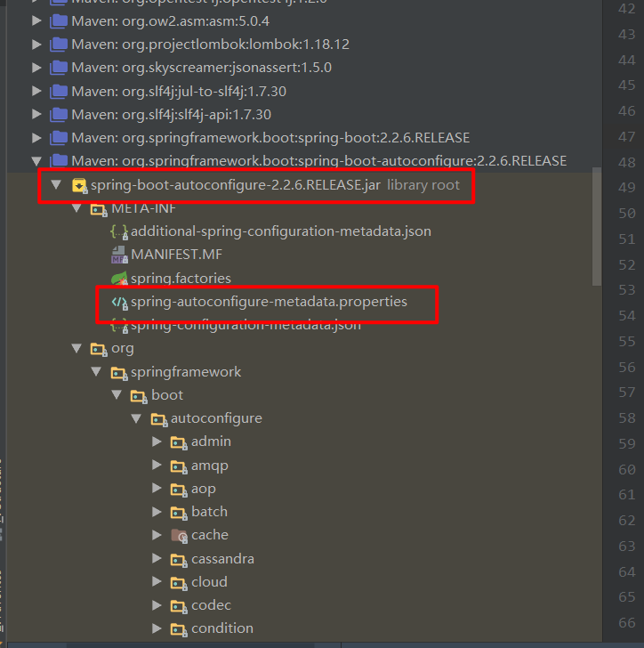Click the org package folder icon
The image size is (644, 648).
pyautogui.click(x=99, y=349)
